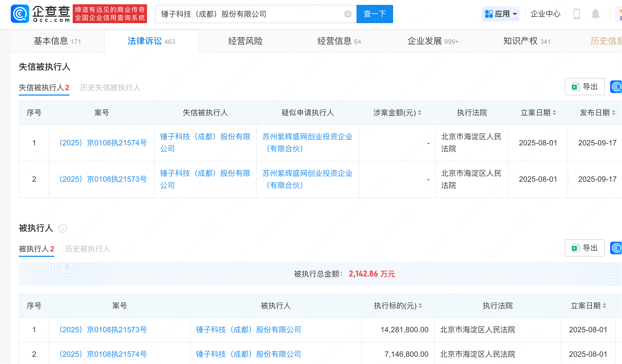Sort by 执行标的(元) column arrows
The height and width of the screenshot is (364, 622).
coord(420,306)
